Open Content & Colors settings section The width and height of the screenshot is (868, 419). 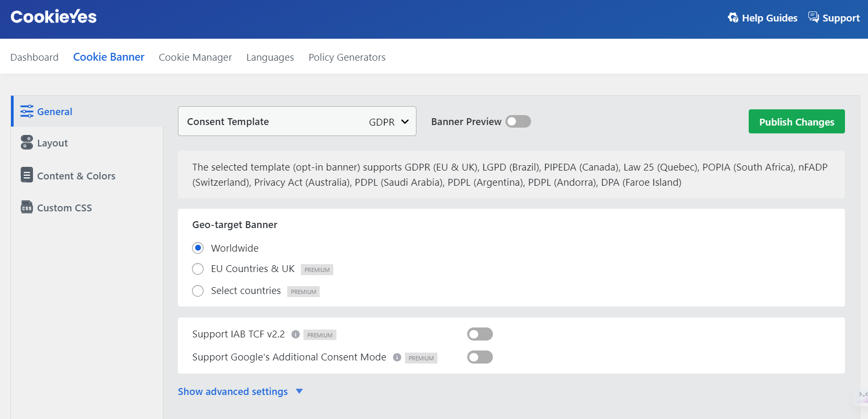(x=87, y=176)
